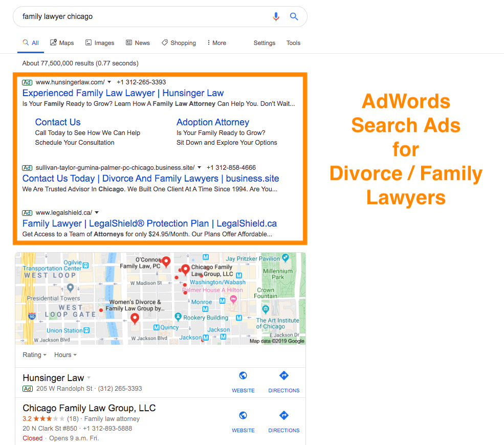The height and width of the screenshot is (445, 504).
Task: Open the sullivan-taylor-gumina business.site URL dropdown arrow
Action: [x=199, y=167]
